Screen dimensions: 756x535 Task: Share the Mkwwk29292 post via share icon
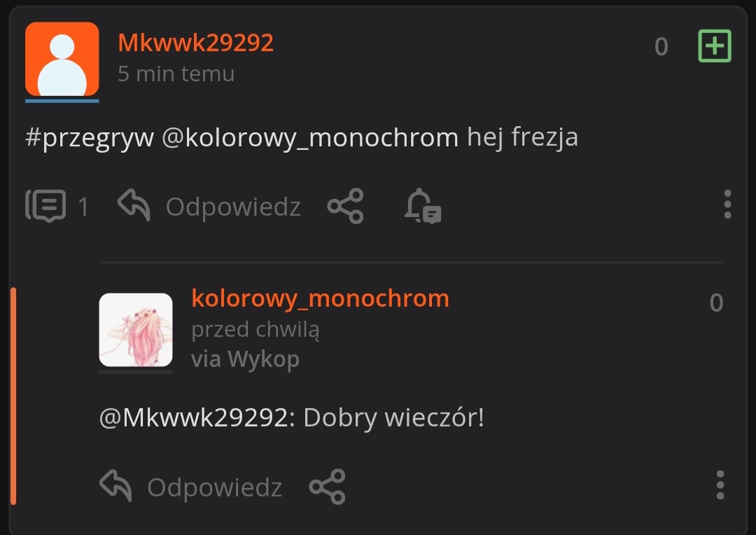(x=345, y=206)
